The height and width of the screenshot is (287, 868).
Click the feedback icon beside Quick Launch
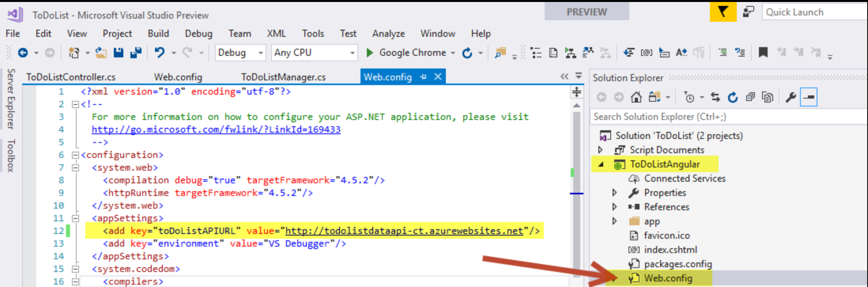click(748, 12)
